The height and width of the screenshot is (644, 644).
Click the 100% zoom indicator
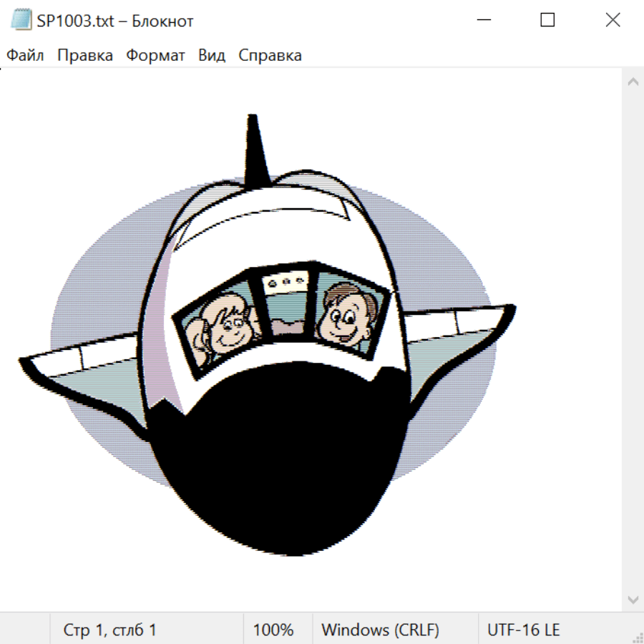(x=273, y=630)
